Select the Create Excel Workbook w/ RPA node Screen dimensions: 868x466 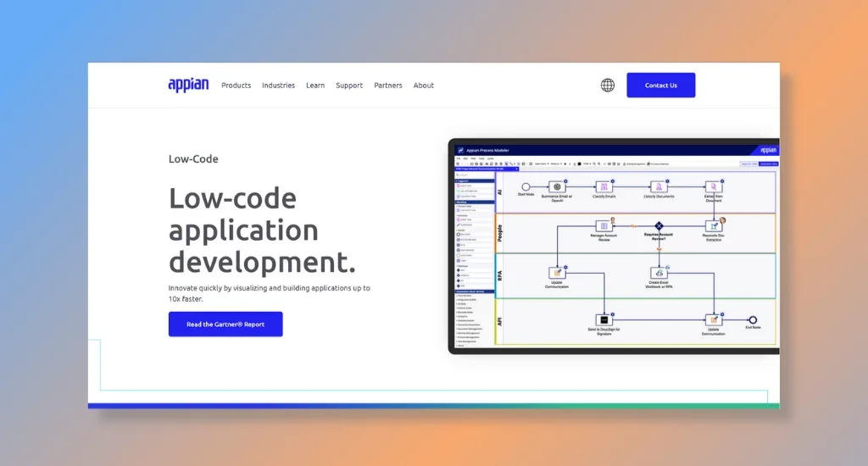pyautogui.click(x=659, y=273)
